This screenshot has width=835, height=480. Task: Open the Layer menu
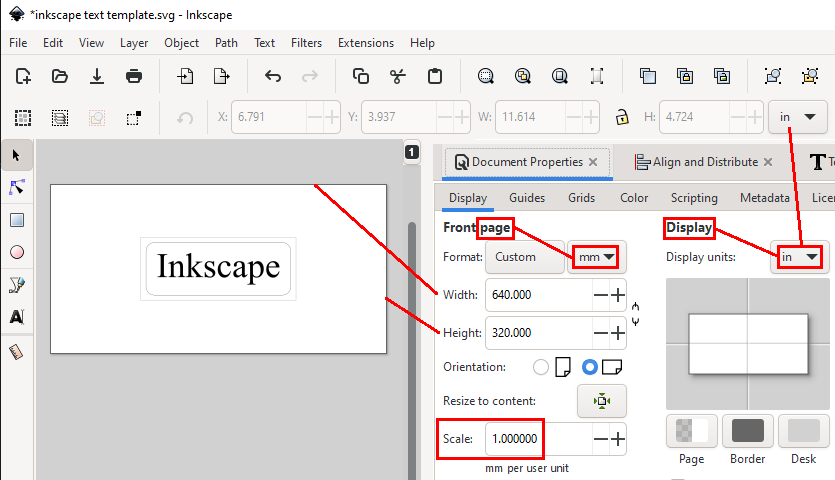(134, 43)
